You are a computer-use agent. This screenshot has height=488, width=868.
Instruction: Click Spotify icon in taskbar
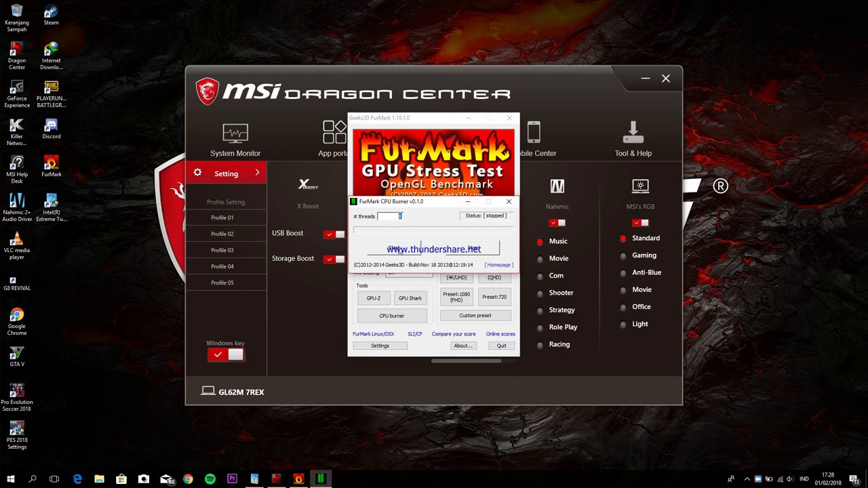coord(210,479)
